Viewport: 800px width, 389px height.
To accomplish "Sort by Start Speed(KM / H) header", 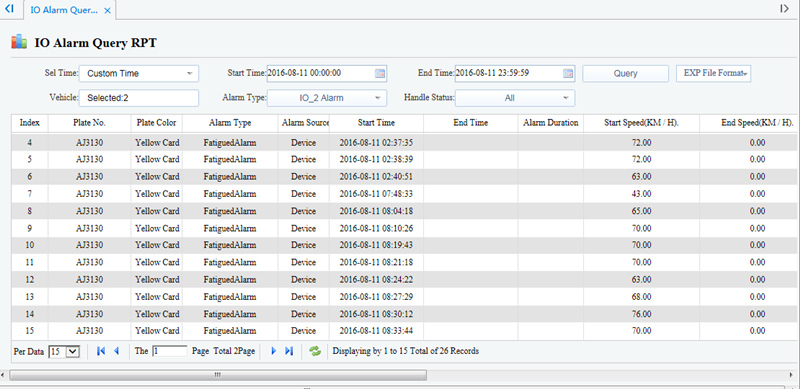I will [641, 123].
